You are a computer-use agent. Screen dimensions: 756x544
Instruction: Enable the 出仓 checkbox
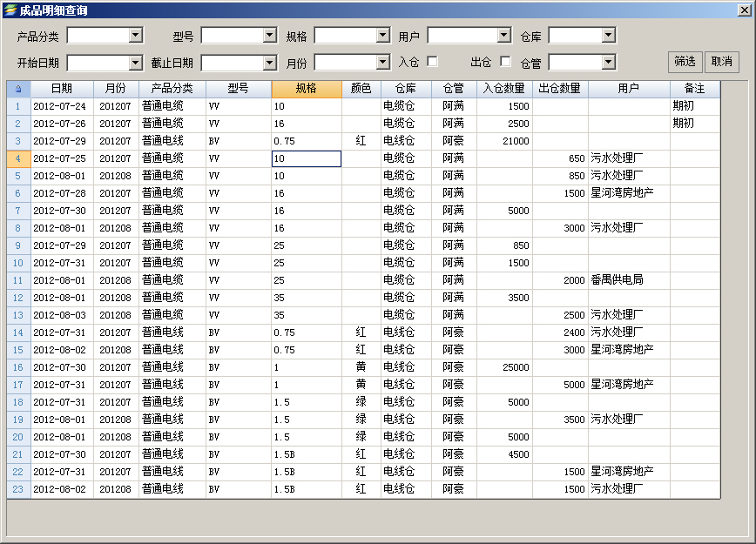coord(505,62)
